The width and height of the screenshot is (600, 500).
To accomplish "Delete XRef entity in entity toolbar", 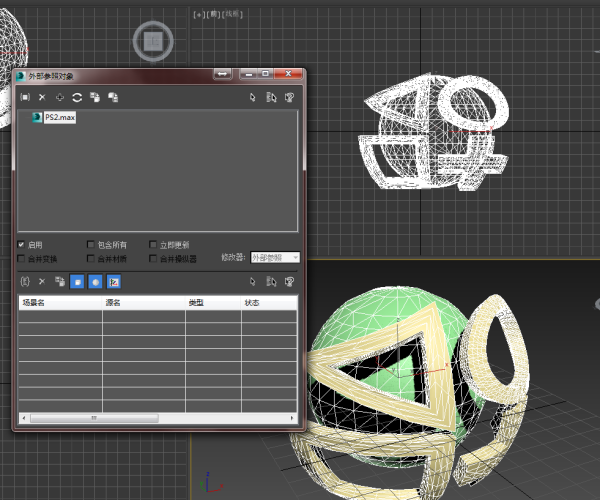I will pos(42,282).
